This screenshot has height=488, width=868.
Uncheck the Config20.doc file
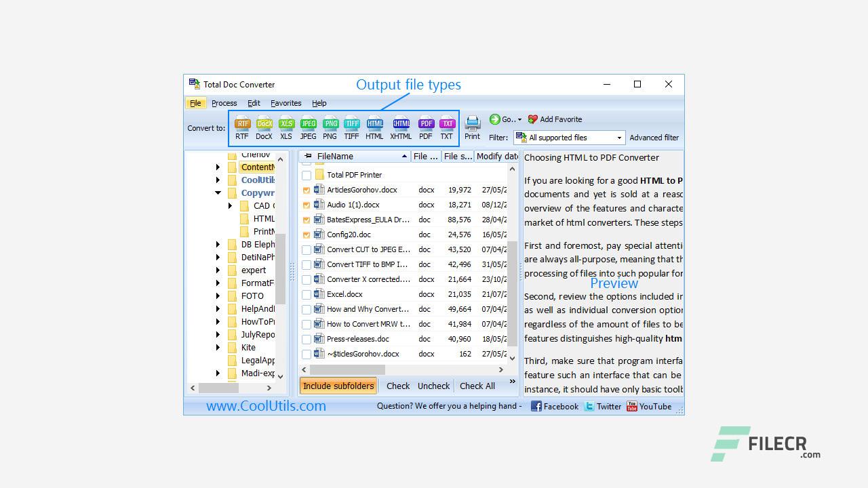click(306, 235)
